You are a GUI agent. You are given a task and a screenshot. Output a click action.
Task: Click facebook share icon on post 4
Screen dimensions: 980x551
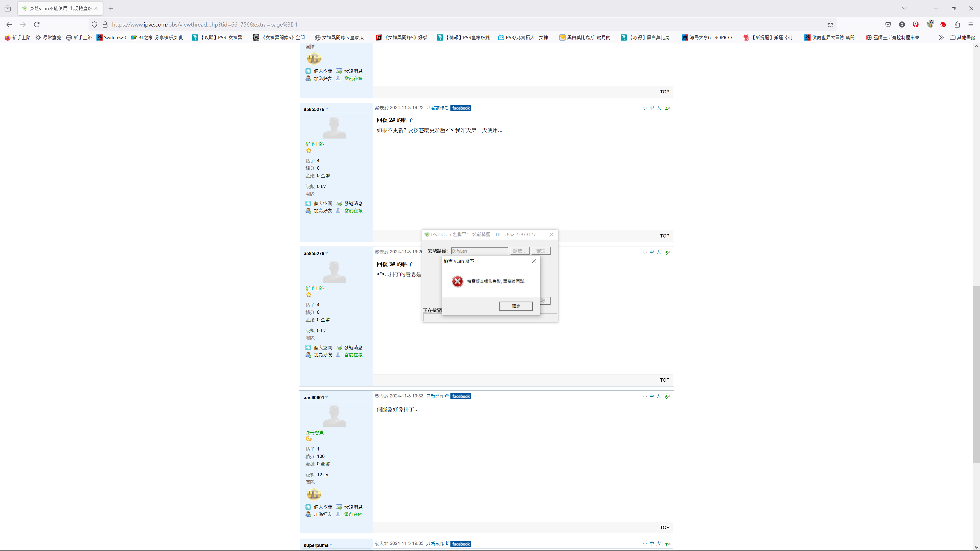(x=461, y=108)
